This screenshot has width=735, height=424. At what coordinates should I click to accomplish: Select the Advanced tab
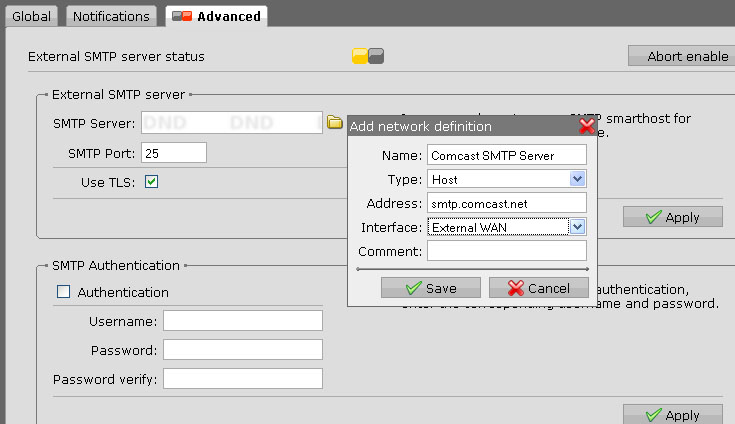[216, 16]
